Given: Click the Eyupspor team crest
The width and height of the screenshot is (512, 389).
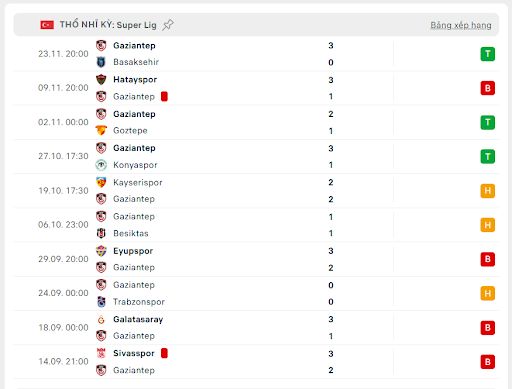Looking at the screenshot, I should (101, 251).
